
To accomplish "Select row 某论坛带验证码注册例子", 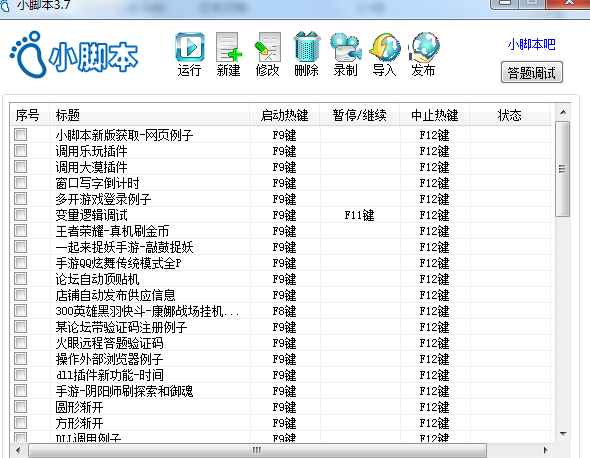I will (x=281, y=327).
